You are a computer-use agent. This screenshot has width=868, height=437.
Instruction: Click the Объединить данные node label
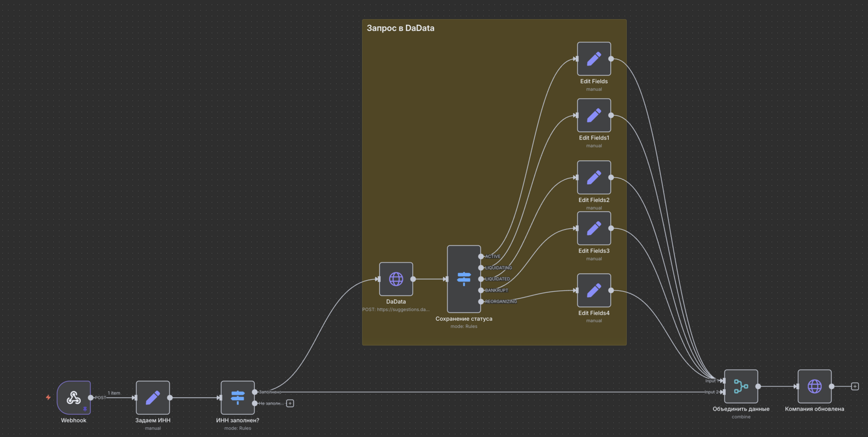coord(741,409)
